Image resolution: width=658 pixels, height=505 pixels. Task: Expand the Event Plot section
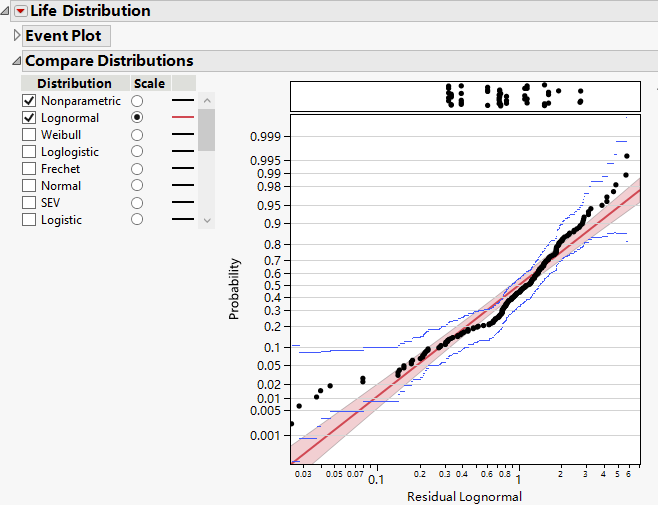(x=16, y=35)
